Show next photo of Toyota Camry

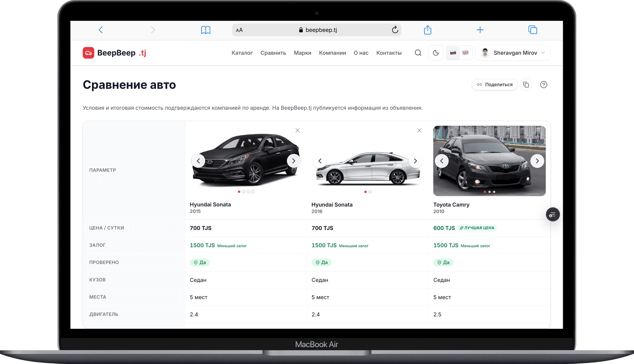click(537, 161)
